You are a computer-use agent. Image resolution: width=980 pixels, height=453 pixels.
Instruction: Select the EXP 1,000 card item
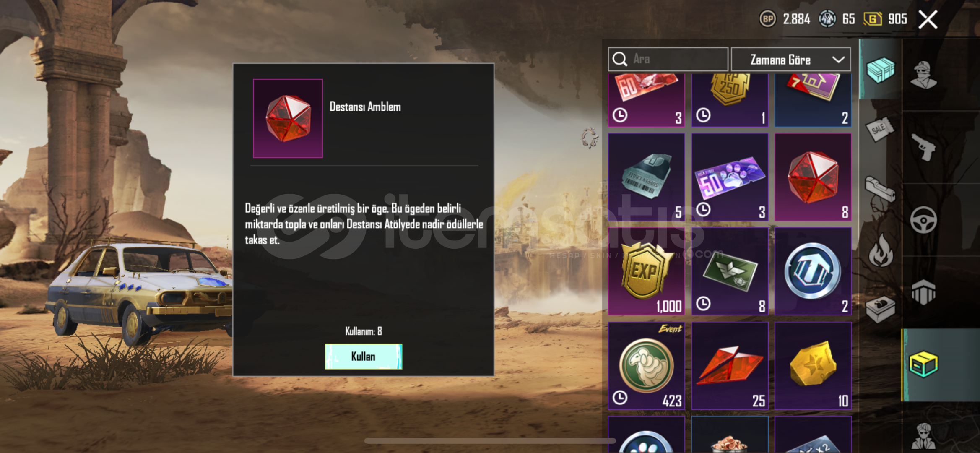point(646,271)
